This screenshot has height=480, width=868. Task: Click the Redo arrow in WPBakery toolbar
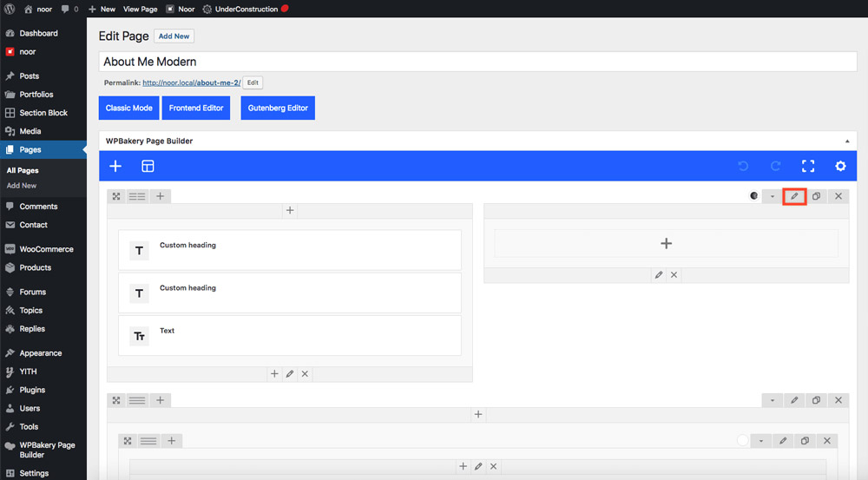pyautogui.click(x=775, y=166)
